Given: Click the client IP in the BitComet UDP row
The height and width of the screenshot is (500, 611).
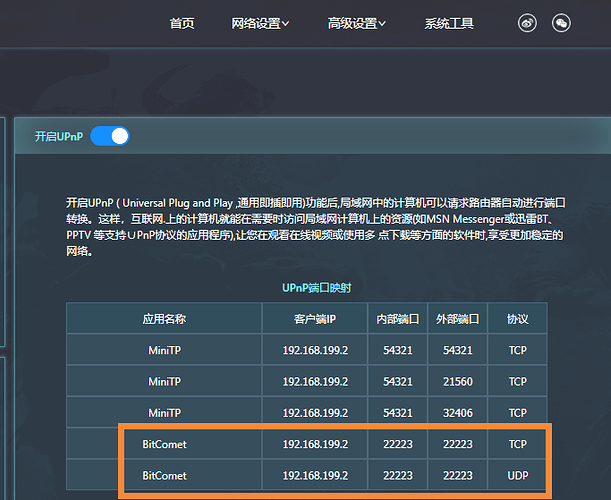Looking at the screenshot, I should pos(315,475).
